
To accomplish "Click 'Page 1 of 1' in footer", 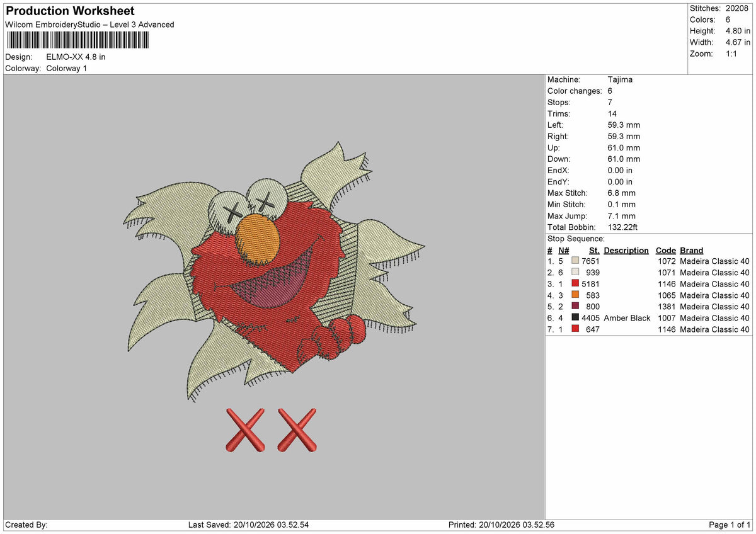I will pos(730,525).
